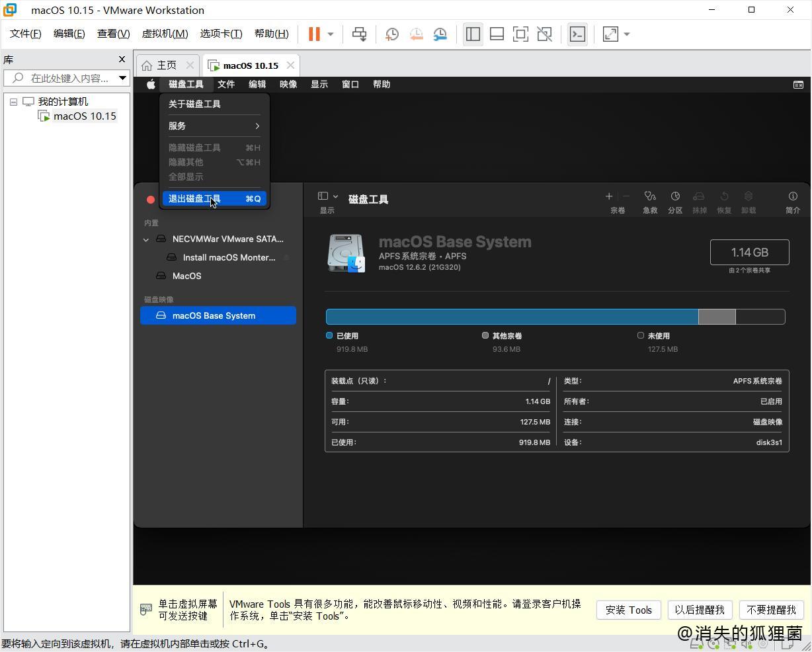The height and width of the screenshot is (652, 812).
Task: Click the Erase (抹掉) toolbar icon
Action: pos(699,196)
